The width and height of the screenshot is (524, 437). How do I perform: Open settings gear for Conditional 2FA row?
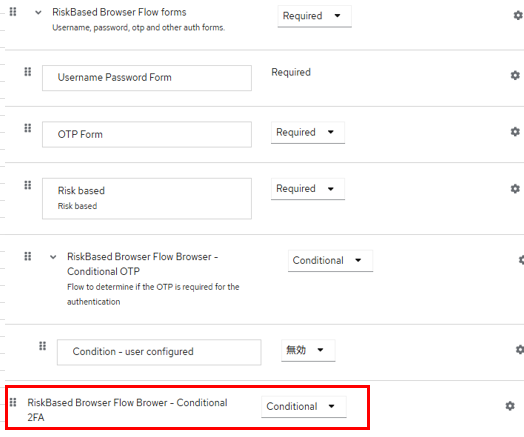pos(510,406)
